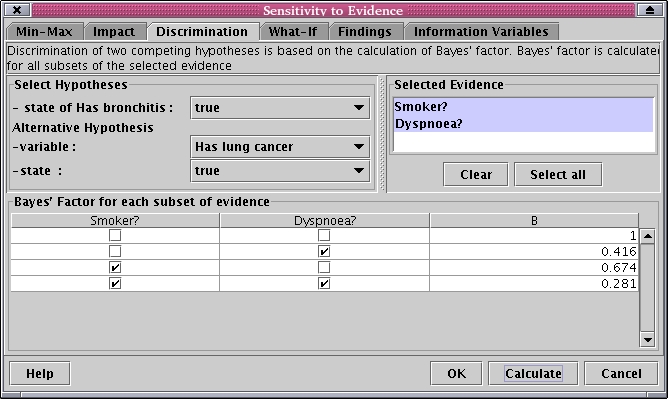Viewport: 668px width, 399px height.
Task: Switch to Information Variables tab
Action: point(481,32)
